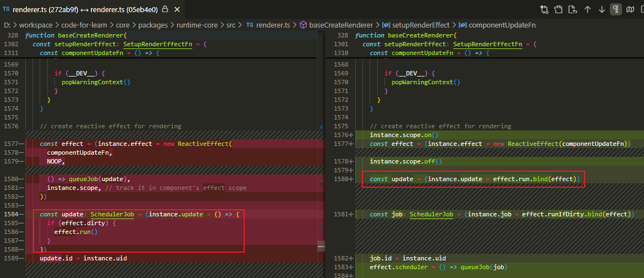Click the instance.scope.off() line
This screenshot has height=278, width=644.
406,161
